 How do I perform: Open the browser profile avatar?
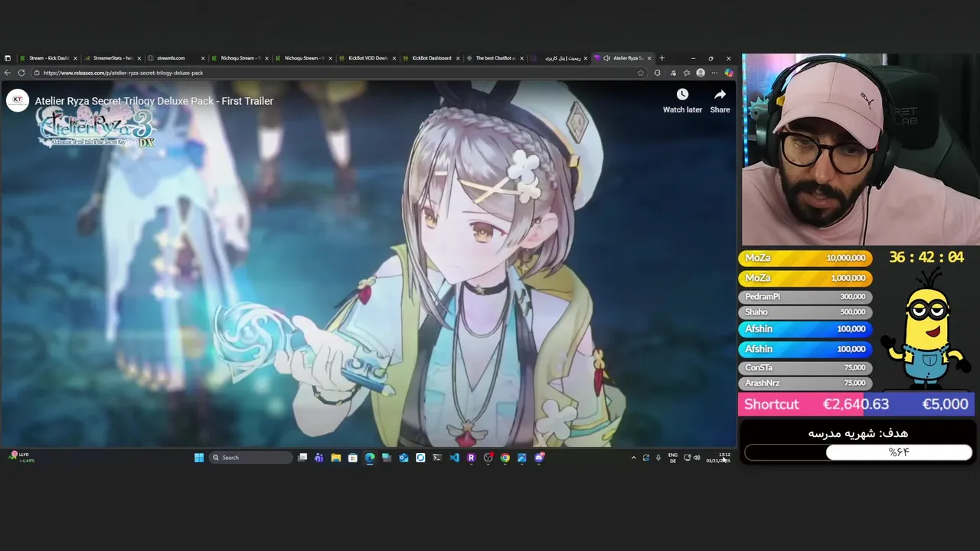pyautogui.click(x=701, y=73)
